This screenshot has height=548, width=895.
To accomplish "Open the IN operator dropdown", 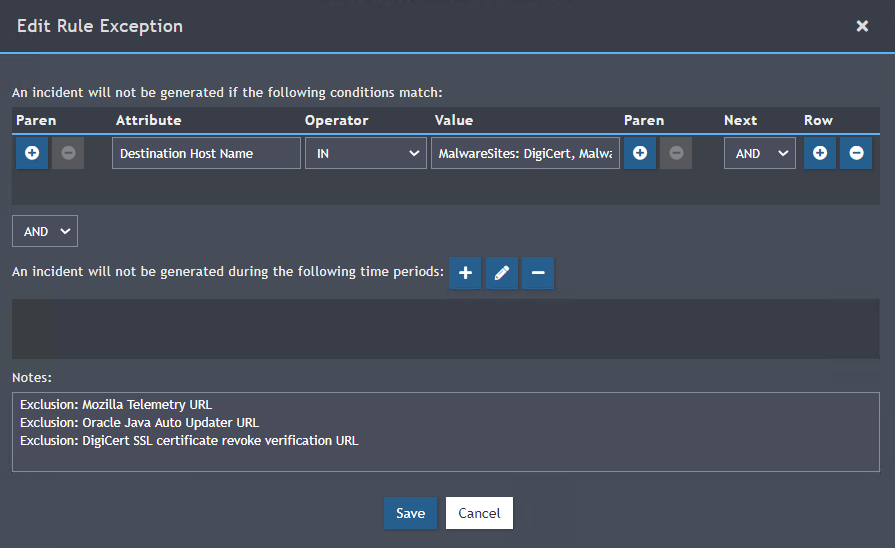I will 366,153.
